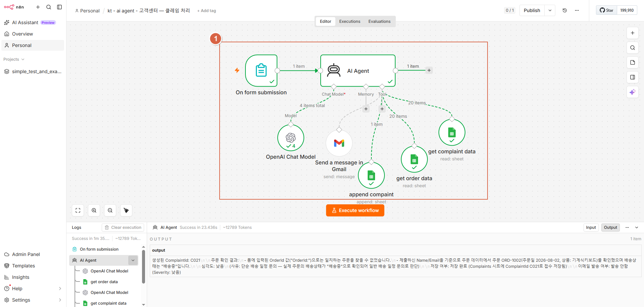Image resolution: width=644 pixels, height=307 pixels.
Task: Click the logs list scrollbar down arrow
Action: pos(144,305)
